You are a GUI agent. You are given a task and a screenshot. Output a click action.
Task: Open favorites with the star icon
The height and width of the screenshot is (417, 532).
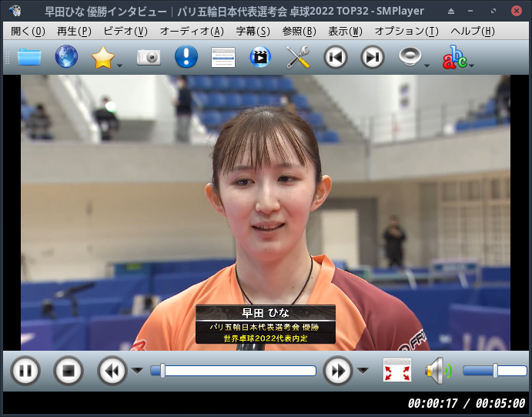pos(103,57)
